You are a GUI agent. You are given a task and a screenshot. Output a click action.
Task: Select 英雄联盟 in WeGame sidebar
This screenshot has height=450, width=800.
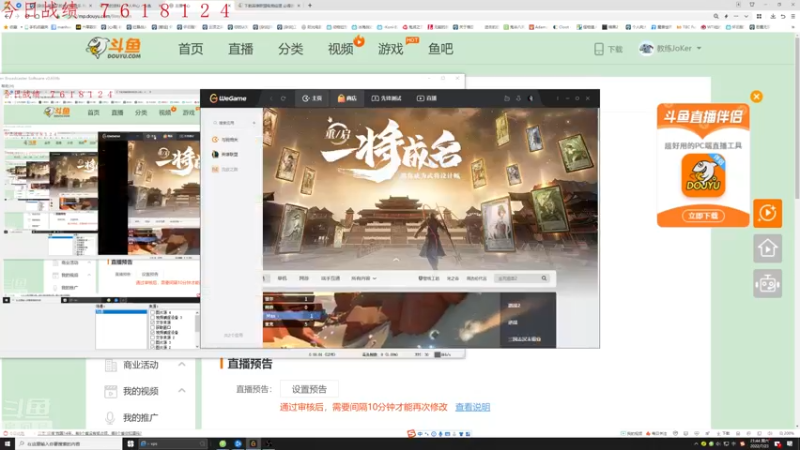pyautogui.click(x=226, y=154)
